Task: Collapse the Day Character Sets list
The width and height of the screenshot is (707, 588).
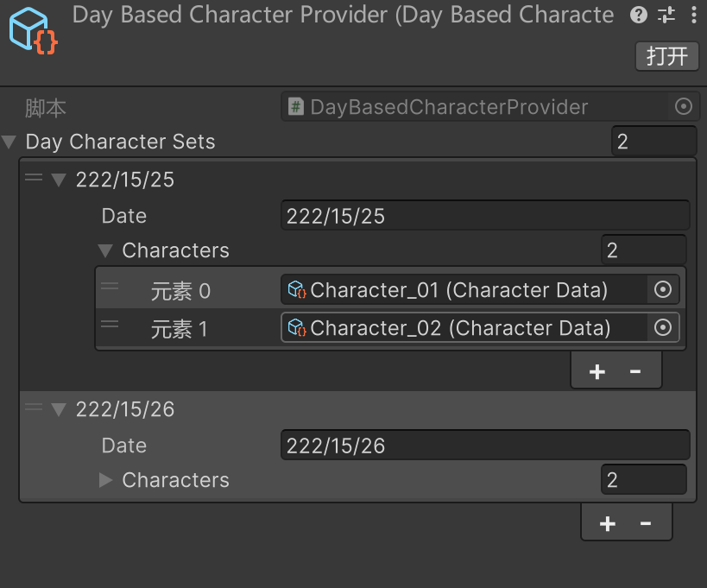Action: pos(9,142)
